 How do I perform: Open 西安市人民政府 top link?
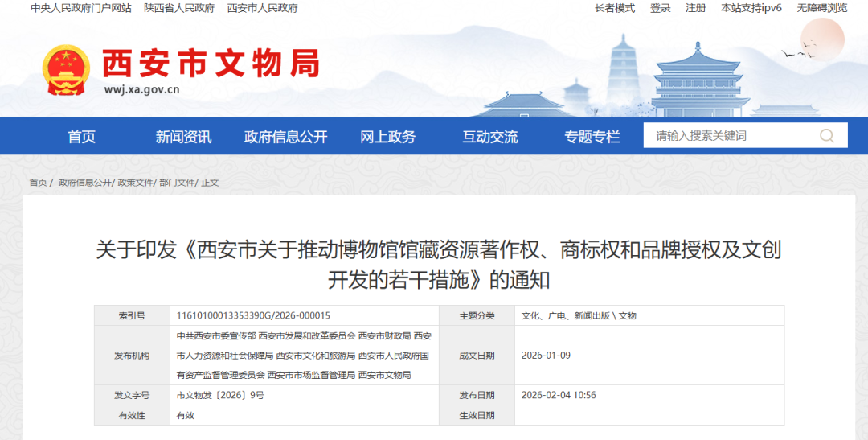262,8
